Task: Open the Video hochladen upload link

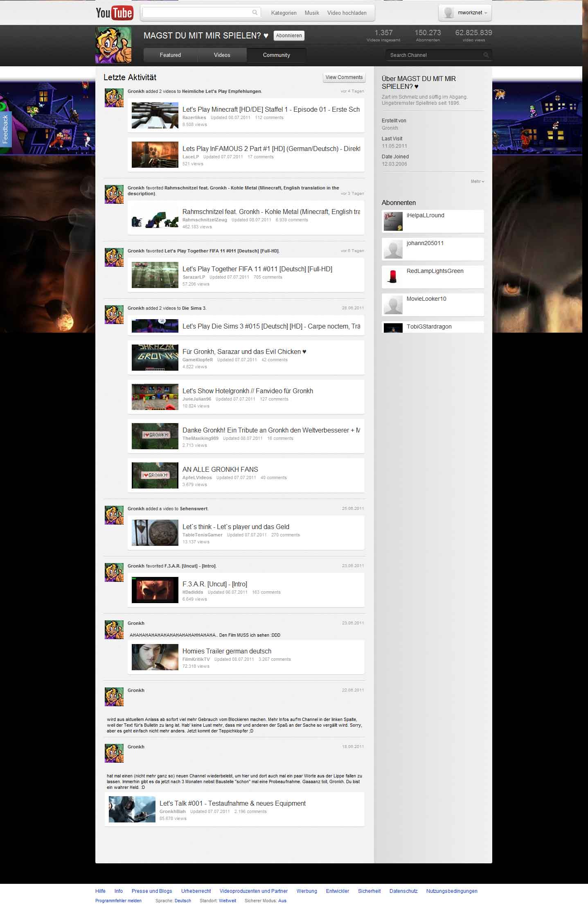Action: 347,13
